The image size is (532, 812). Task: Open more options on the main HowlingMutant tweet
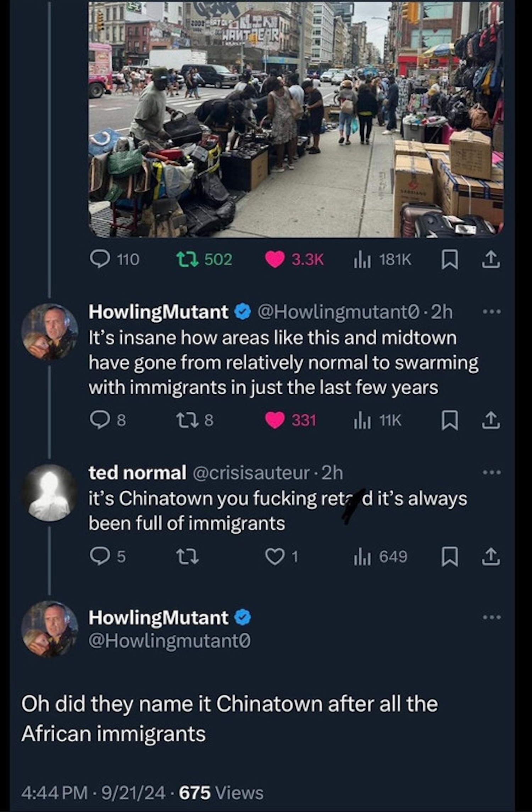point(493,617)
